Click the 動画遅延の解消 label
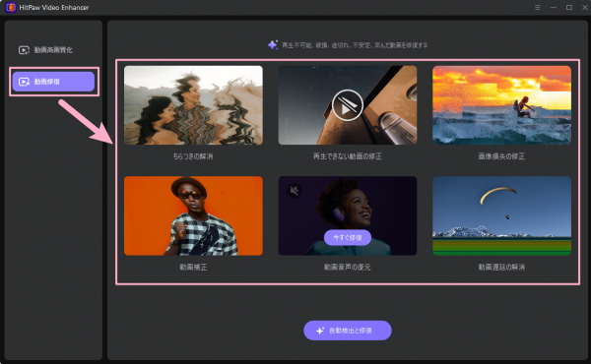The width and height of the screenshot is (591, 364). coord(501,268)
